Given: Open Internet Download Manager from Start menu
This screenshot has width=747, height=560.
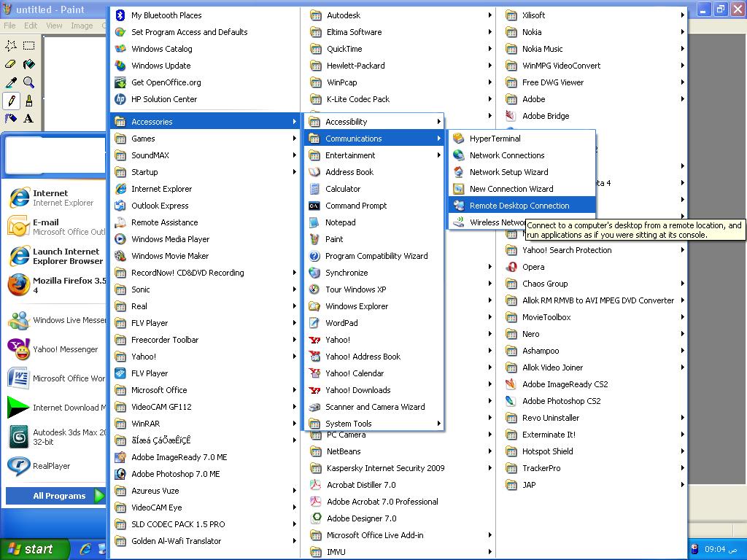Looking at the screenshot, I should coord(55,408).
